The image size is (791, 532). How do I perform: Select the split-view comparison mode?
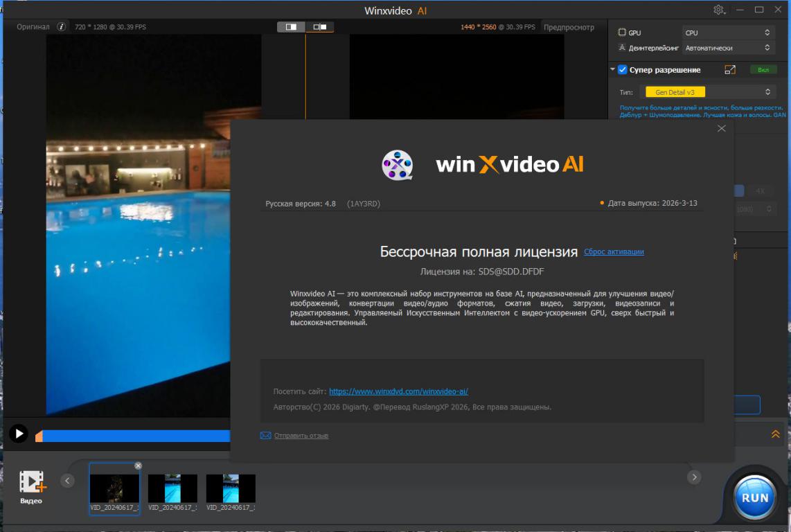(x=319, y=27)
